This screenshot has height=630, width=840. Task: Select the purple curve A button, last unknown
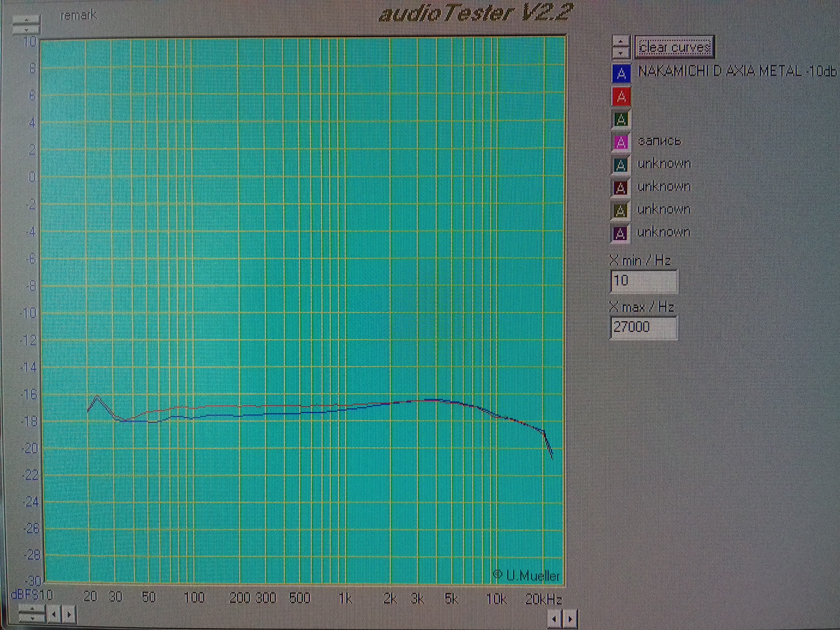click(620, 234)
